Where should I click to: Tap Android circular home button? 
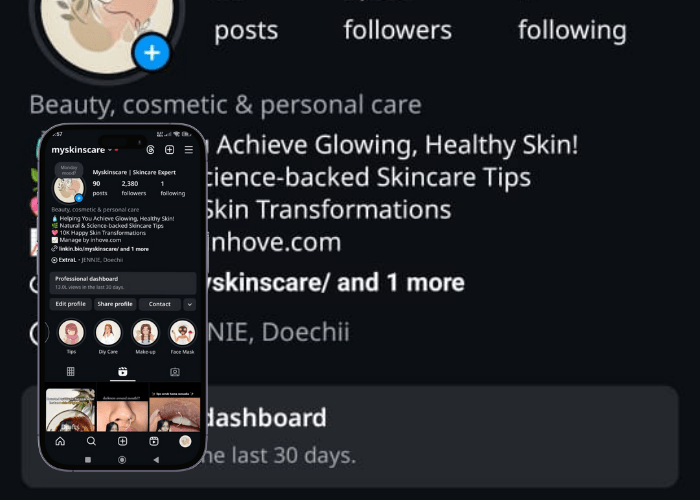122,459
